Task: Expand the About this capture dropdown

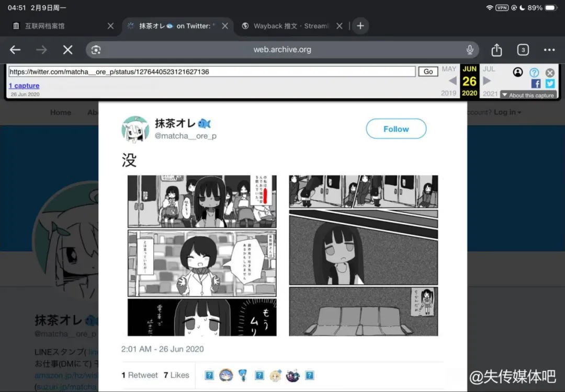Action: (528, 95)
